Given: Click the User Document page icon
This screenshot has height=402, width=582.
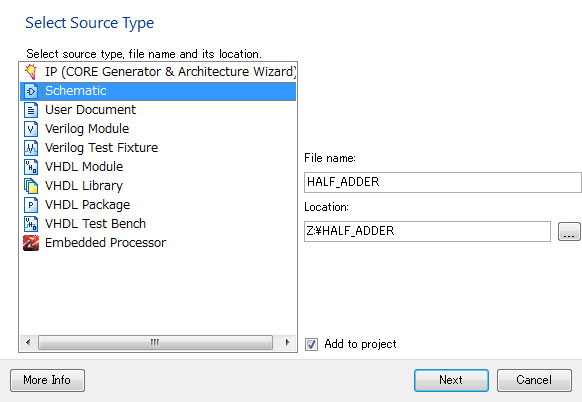Looking at the screenshot, I should tap(31, 110).
